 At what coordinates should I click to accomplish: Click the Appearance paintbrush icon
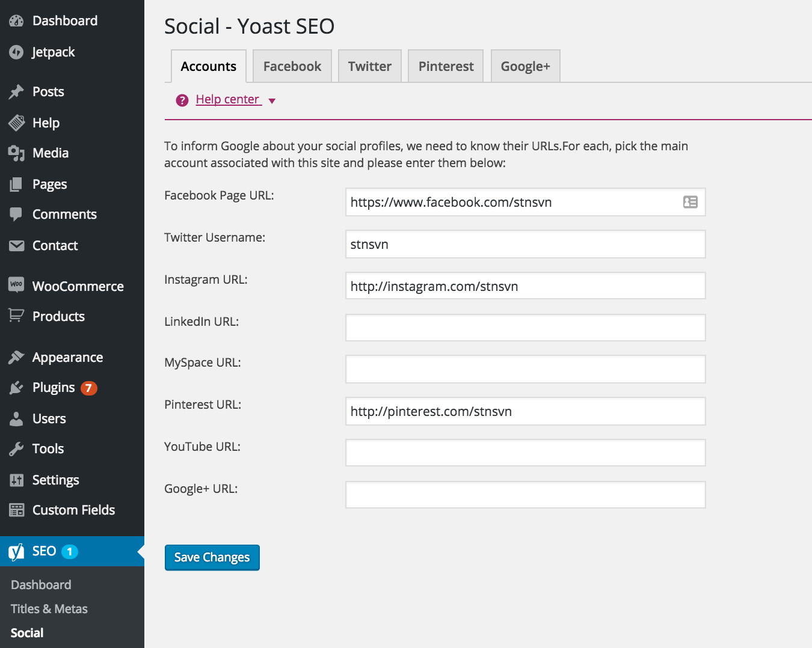tap(16, 358)
